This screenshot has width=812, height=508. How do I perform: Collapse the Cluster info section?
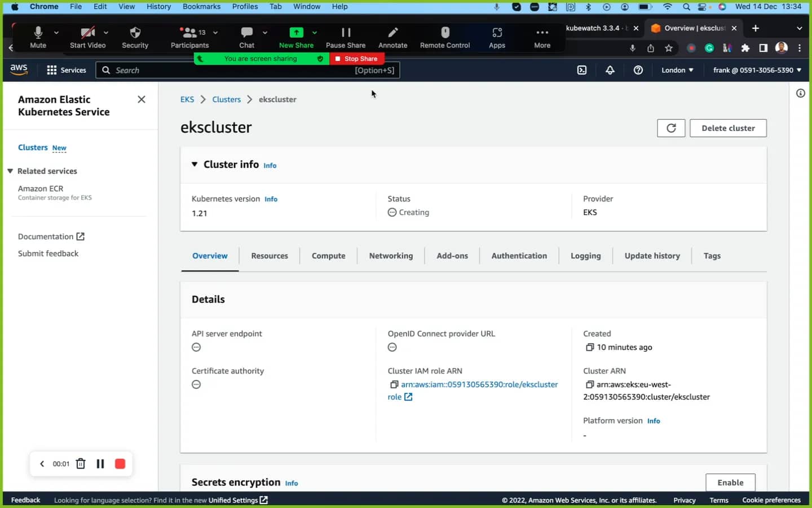tap(195, 164)
